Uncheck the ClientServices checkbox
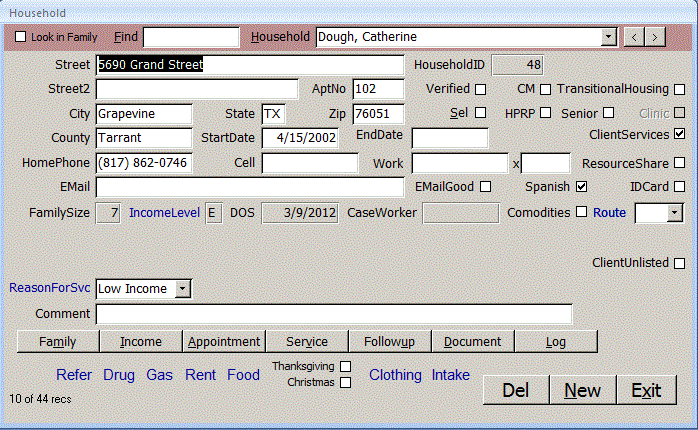The width and height of the screenshot is (698, 430). [680, 133]
